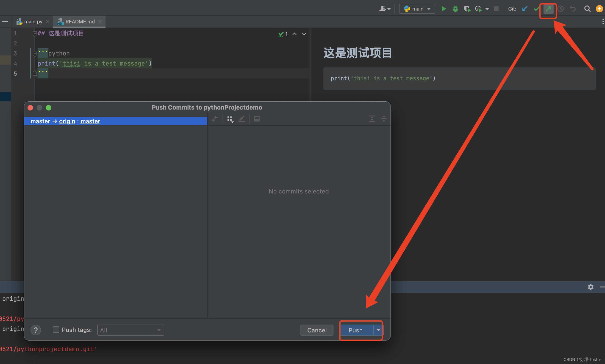Screen dimensions: 605x364
Task: Open the Push button options arrow
Action: [378, 330]
